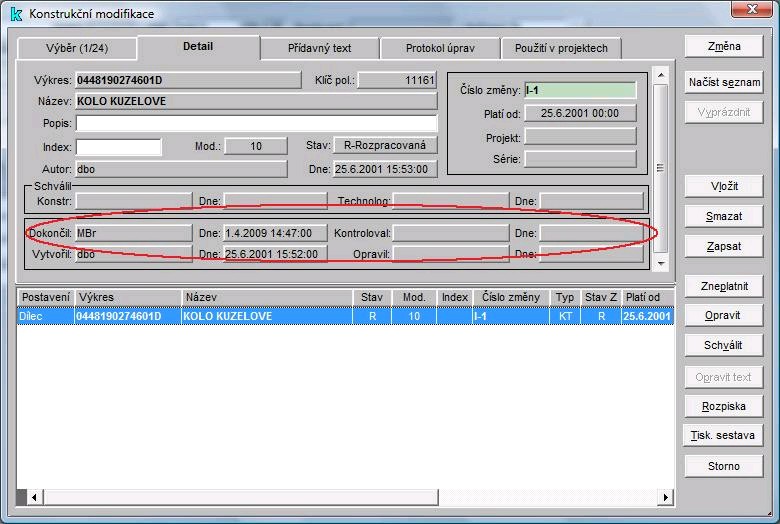The width and height of the screenshot is (780, 524).
Task: Click the Zneplatnit button
Action: pos(724,286)
